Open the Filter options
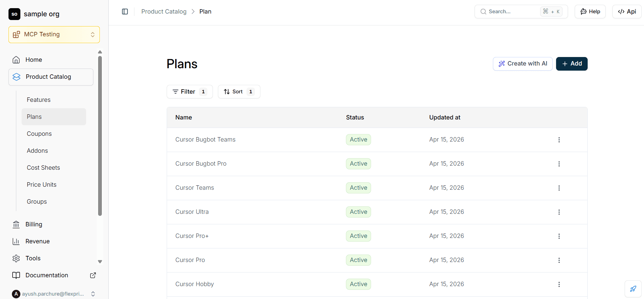644x299 pixels. tap(190, 92)
